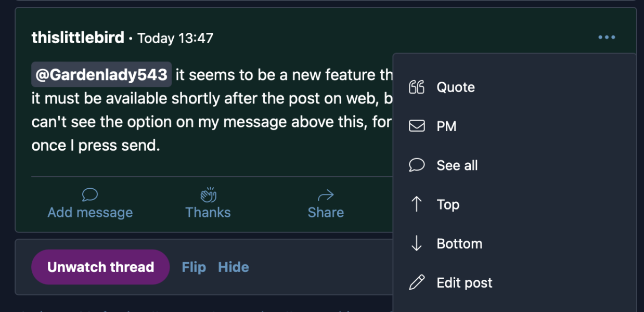Choose PM in the context menu
The image size is (644, 312).
click(446, 126)
